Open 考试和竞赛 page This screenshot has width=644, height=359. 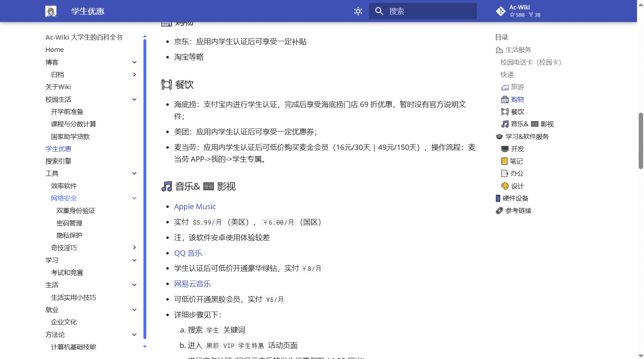[67, 273]
